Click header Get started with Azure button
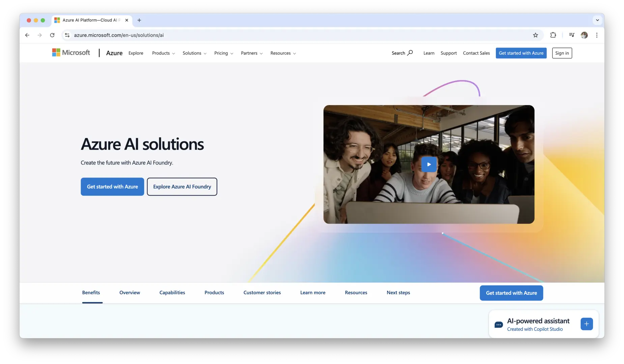 point(521,53)
